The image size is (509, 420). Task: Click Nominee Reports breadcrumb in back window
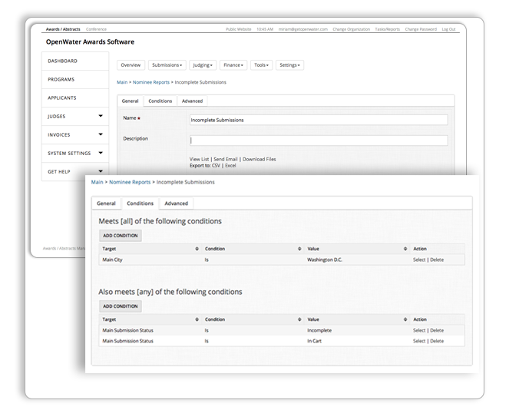[x=151, y=82]
